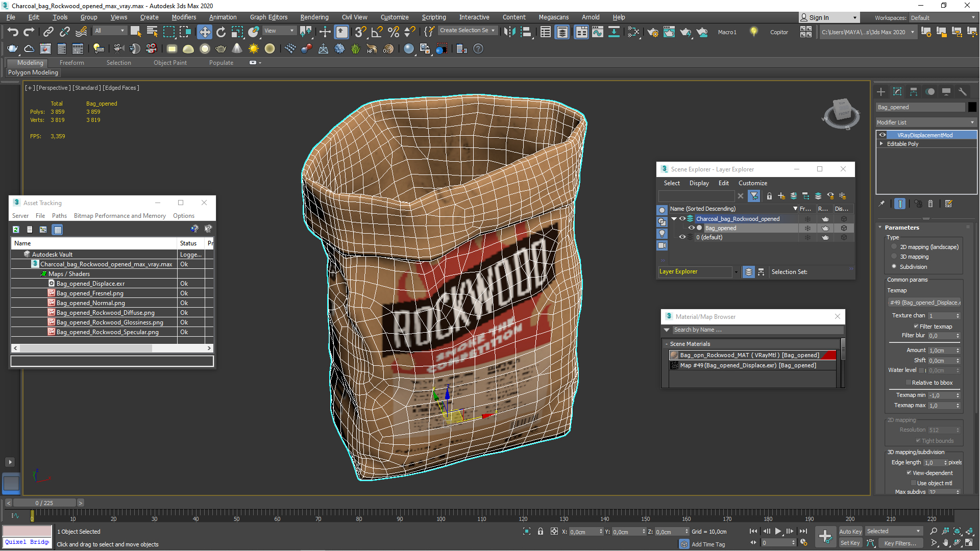Viewport: 980px width, 551px height.
Task: Open the Sign In dropdown
Action: coord(829,18)
